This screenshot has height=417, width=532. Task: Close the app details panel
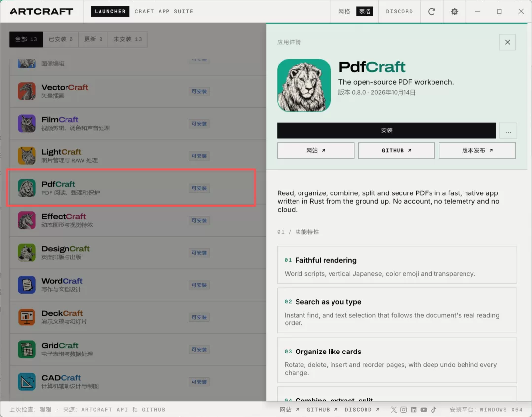click(x=507, y=42)
